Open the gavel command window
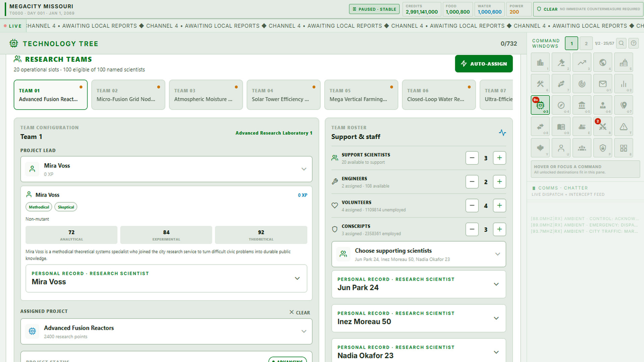Screen dimensions: 644x362 coord(561,62)
